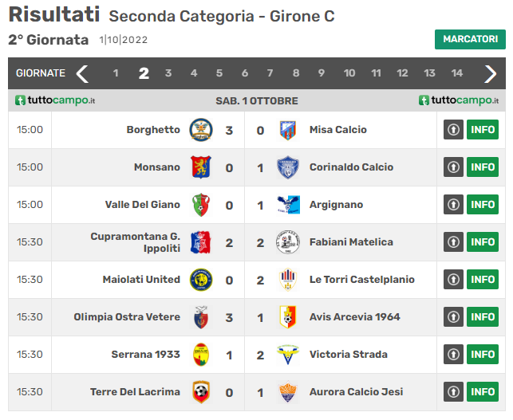The height and width of the screenshot is (420, 513).
Task: Open INFO for Terre Del Lacrima match
Action: coord(483,392)
